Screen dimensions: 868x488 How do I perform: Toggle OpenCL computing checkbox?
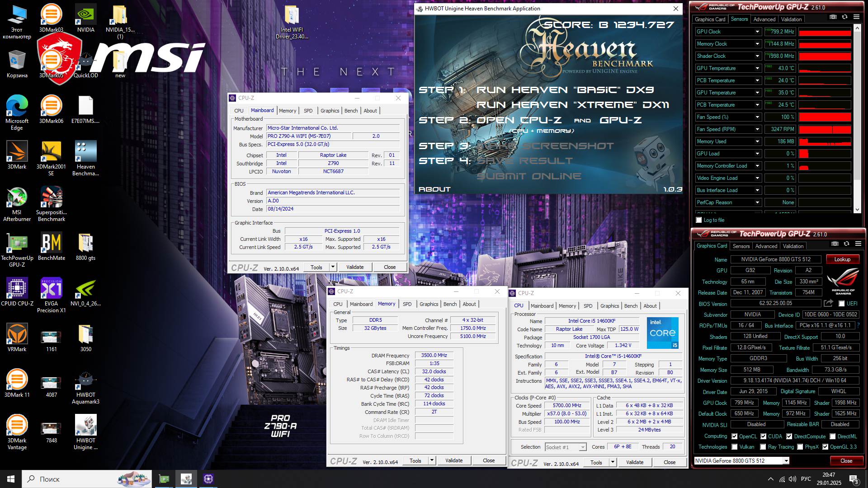735,436
